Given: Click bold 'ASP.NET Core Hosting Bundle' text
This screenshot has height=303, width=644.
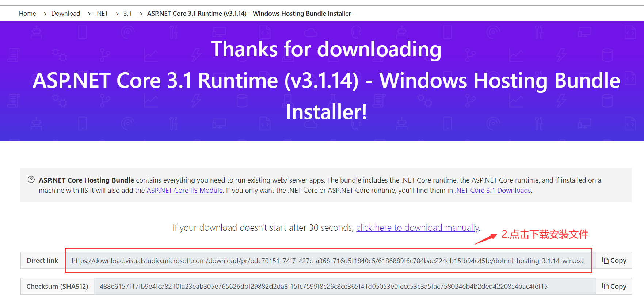Looking at the screenshot, I should pos(87,180).
